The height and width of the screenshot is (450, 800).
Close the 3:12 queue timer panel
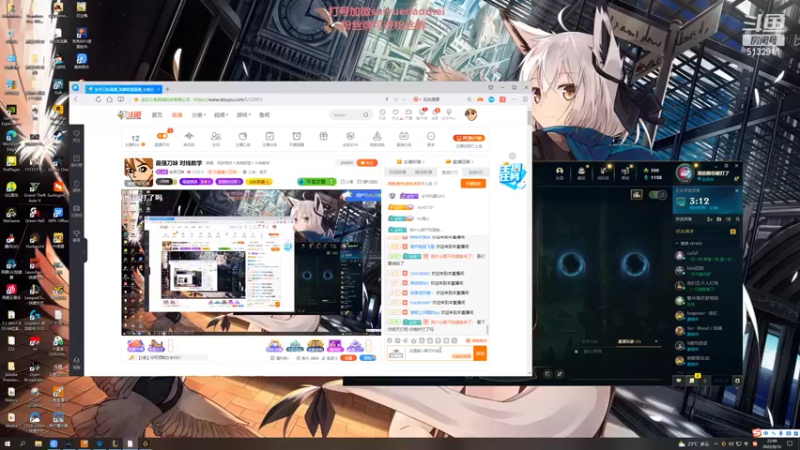736,190
